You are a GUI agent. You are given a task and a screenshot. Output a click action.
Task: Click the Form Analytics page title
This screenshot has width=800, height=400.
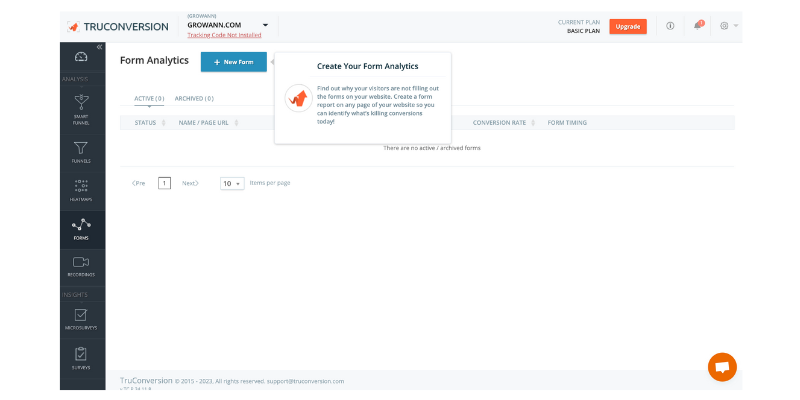coord(154,61)
